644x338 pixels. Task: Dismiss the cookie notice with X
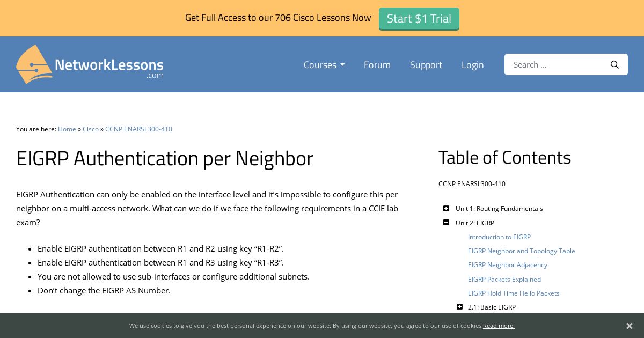coord(630,326)
